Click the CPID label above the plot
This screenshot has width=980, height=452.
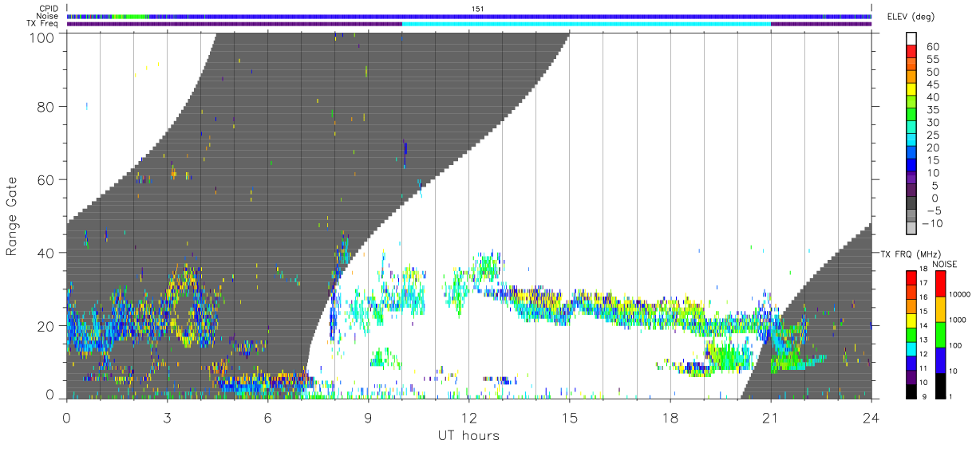click(49, 9)
